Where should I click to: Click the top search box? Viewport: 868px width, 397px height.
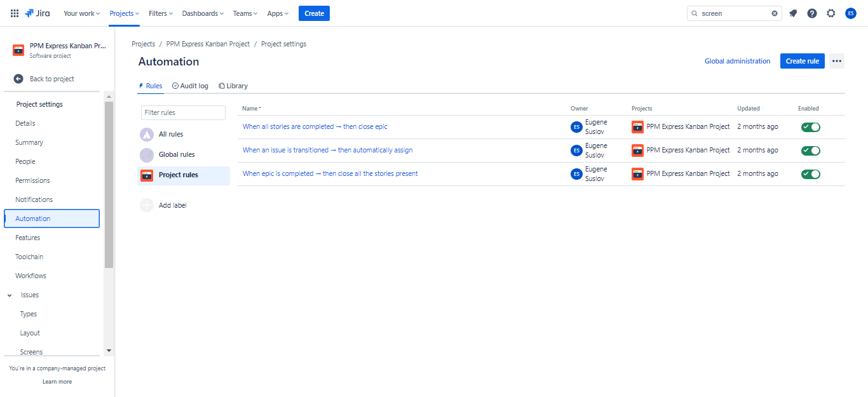(x=735, y=13)
